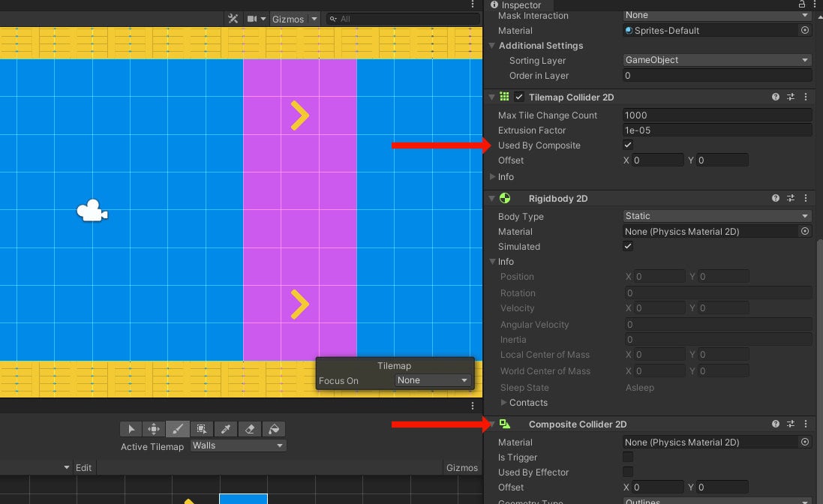
Task: Select the Move tilemap tool
Action: click(154, 428)
